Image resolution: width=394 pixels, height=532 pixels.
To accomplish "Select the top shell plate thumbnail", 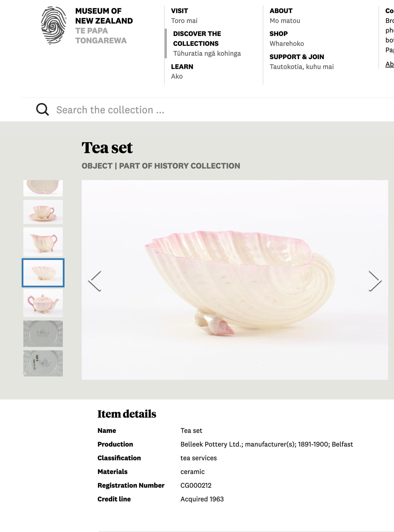I will pyautogui.click(x=43, y=188).
